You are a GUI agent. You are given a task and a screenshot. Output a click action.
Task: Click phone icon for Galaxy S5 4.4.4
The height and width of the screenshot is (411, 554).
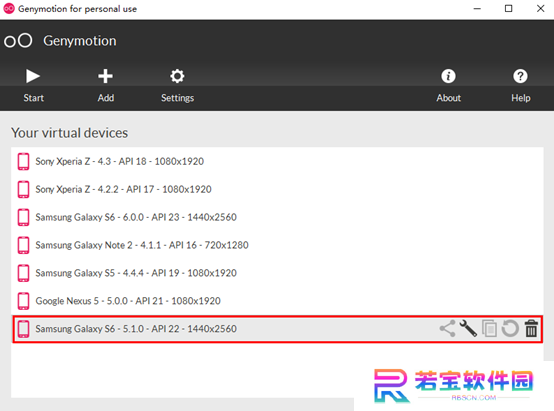tap(24, 273)
